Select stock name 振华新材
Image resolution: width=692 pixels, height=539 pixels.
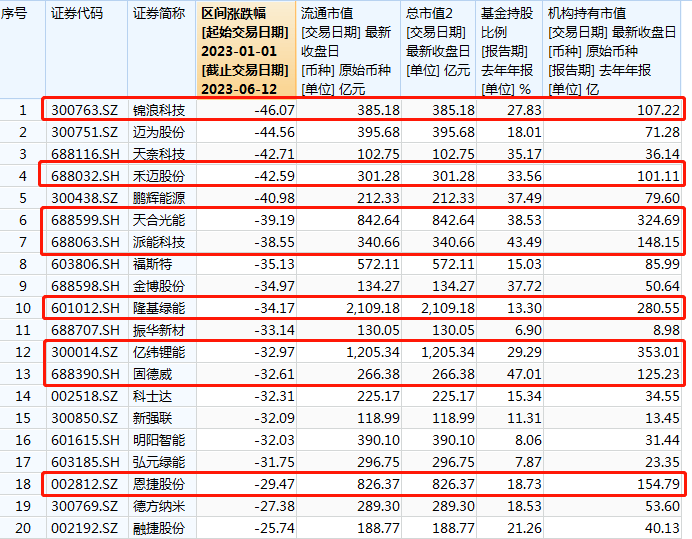(159, 330)
